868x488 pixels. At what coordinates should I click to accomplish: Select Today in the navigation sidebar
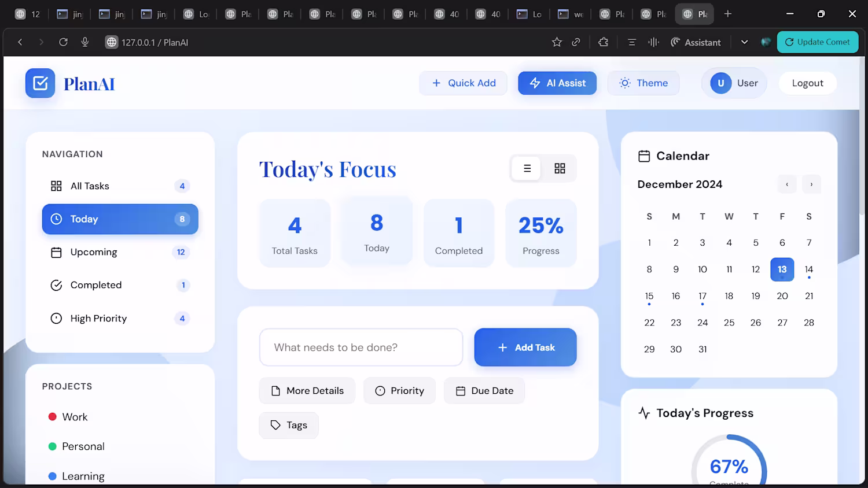coord(120,219)
